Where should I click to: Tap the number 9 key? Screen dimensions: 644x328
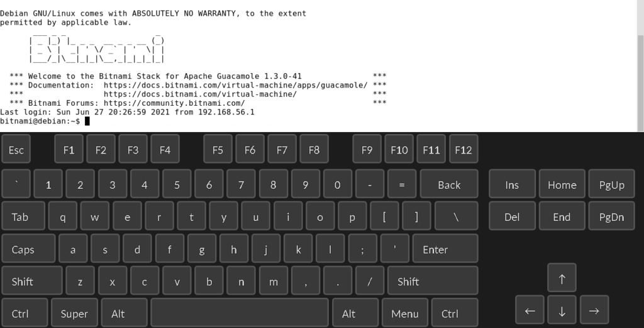coord(306,184)
